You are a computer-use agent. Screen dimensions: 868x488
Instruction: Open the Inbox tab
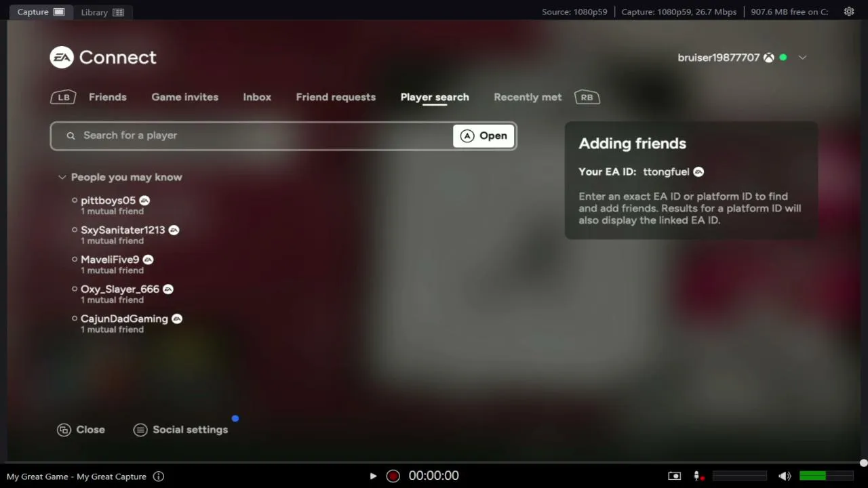pyautogui.click(x=257, y=97)
